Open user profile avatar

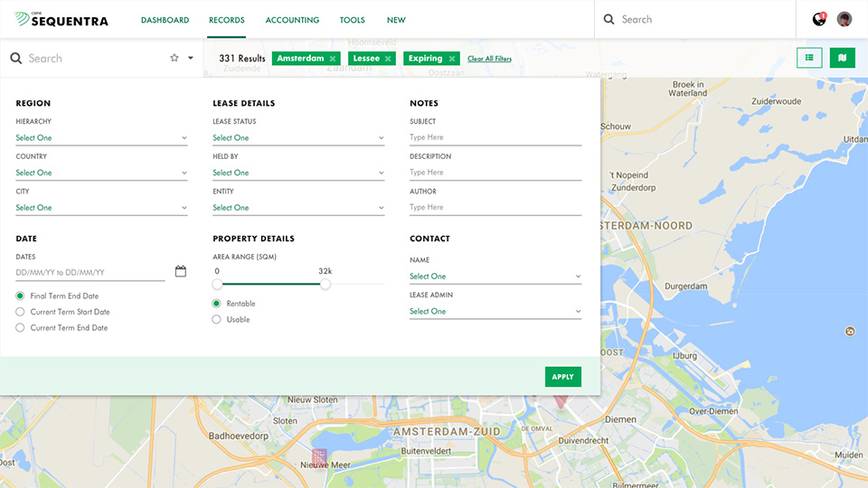click(844, 19)
